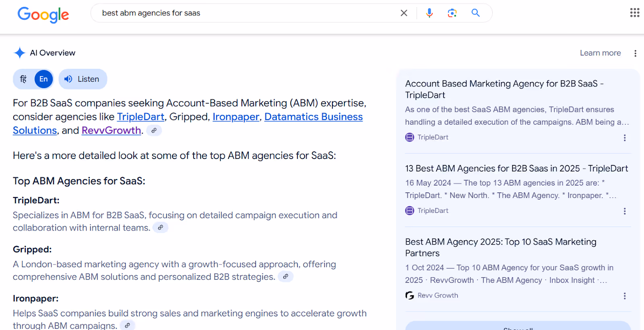The height and width of the screenshot is (330, 644).
Task: Listen to the AI Overview
Action: click(83, 79)
